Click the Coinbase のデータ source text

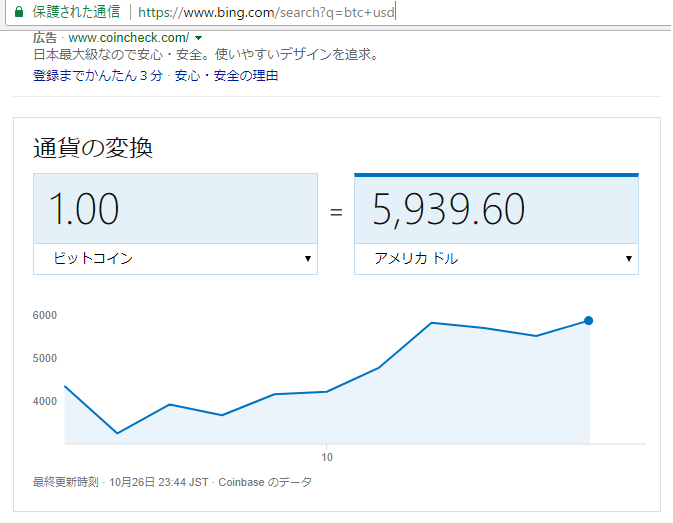[265, 482]
